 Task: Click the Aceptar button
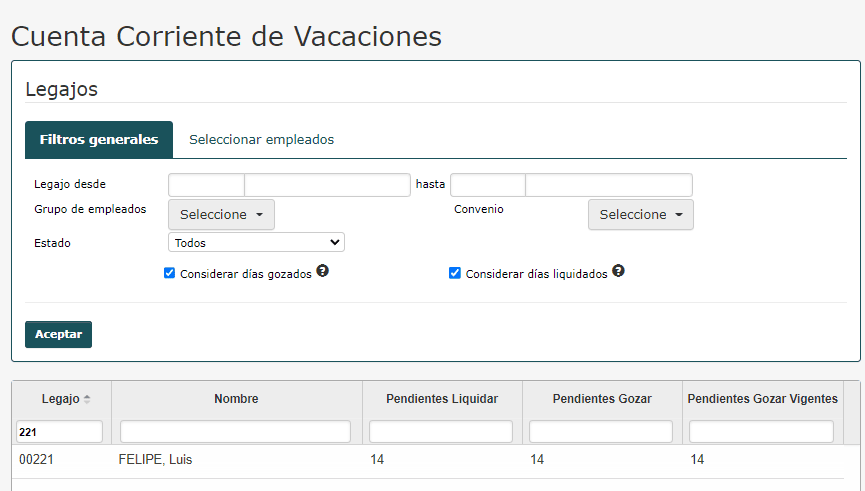pos(58,334)
